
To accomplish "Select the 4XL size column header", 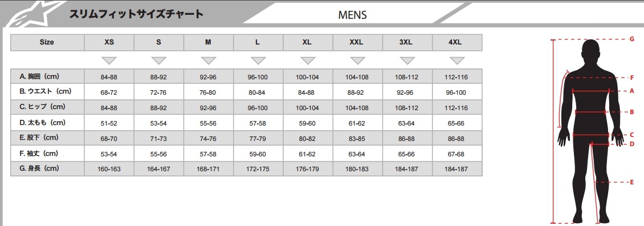I will click(457, 42).
